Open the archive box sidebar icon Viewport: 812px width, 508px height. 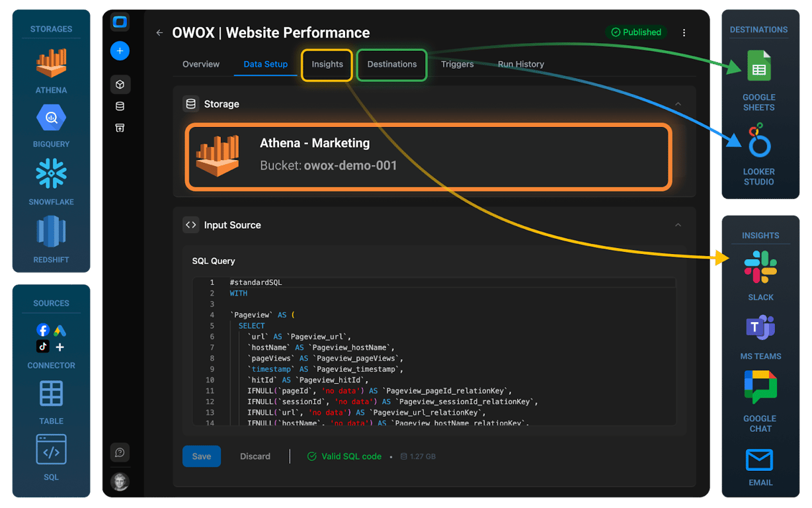pos(120,128)
